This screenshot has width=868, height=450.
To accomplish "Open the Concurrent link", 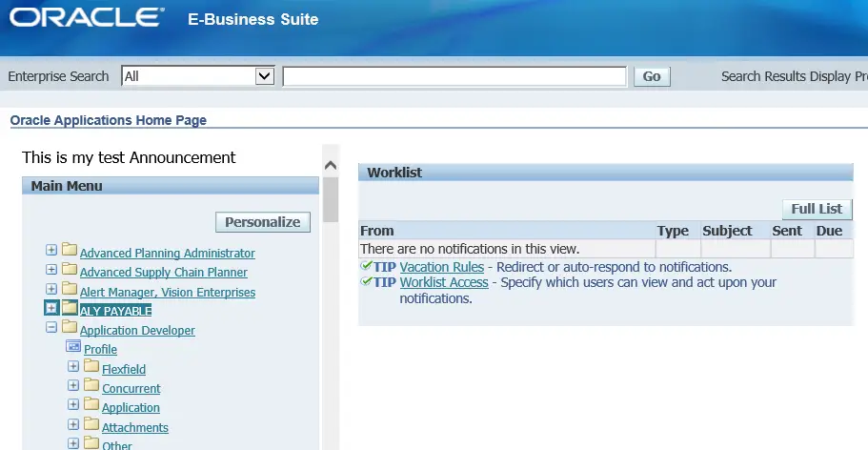I will click(x=131, y=389).
